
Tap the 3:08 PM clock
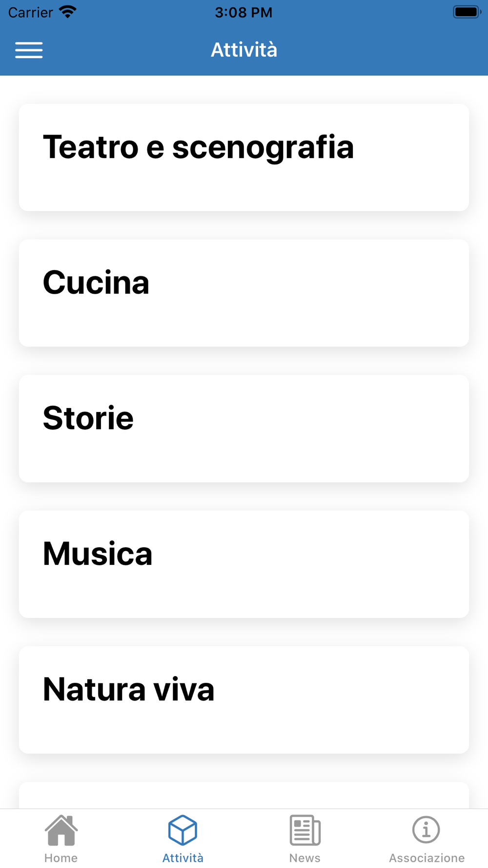[x=244, y=12]
